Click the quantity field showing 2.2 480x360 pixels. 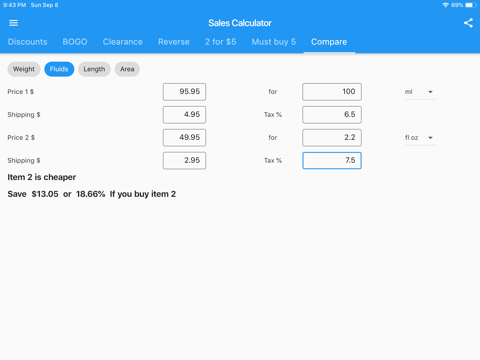click(332, 138)
